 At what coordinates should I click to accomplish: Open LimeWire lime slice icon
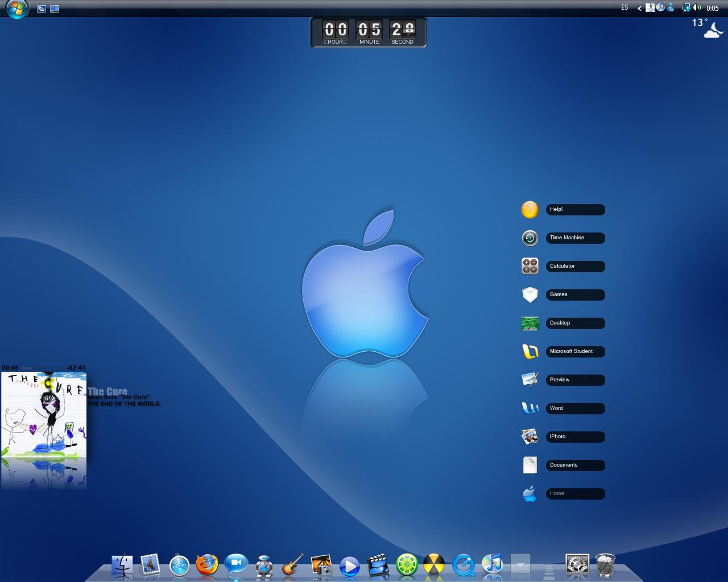pos(407,565)
